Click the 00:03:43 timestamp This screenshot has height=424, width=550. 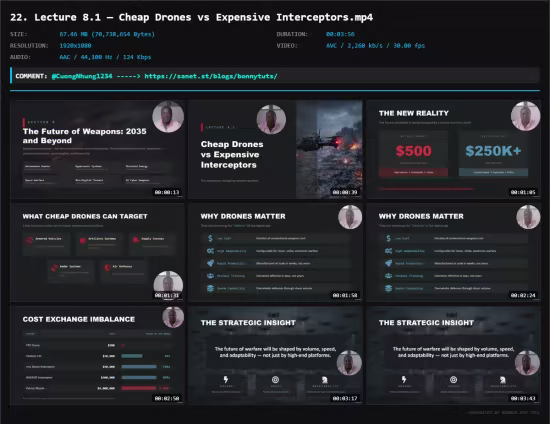point(523,398)
